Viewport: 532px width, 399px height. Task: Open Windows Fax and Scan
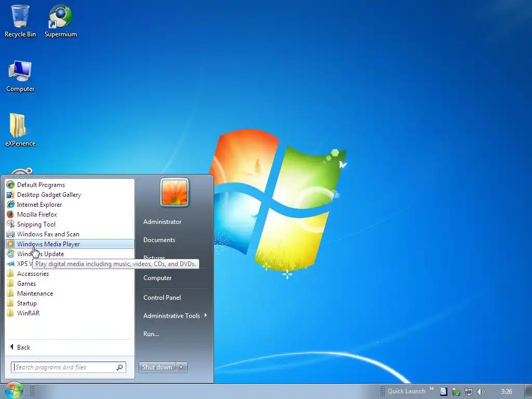[x=70, y=234]
